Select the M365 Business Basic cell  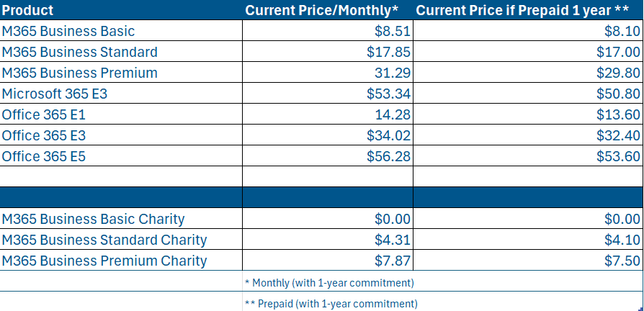68,31
